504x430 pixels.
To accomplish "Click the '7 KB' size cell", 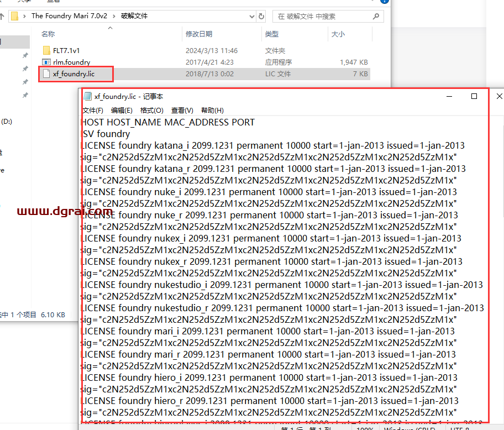I will [x=360, y=74].
